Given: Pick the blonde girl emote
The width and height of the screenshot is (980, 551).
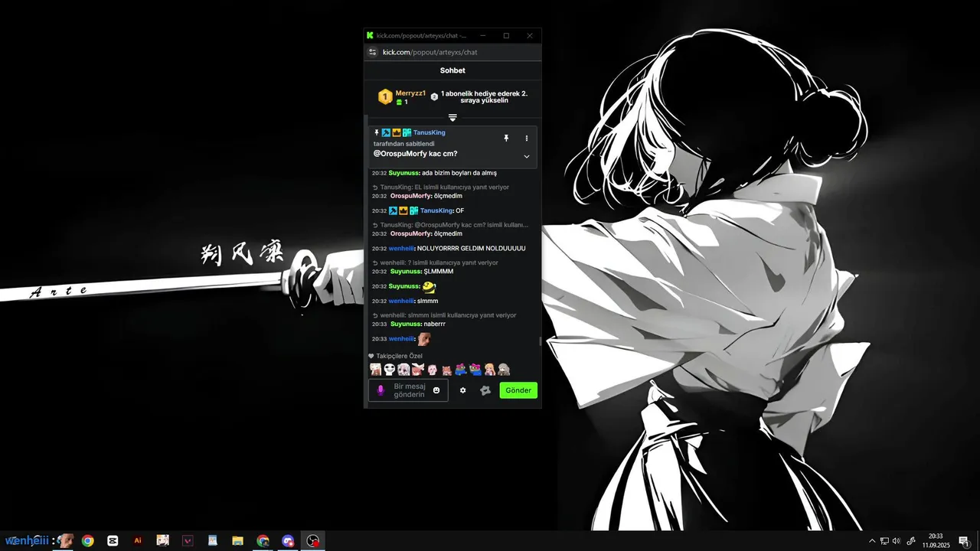Looking at the screenshot, I should [489, 370].
